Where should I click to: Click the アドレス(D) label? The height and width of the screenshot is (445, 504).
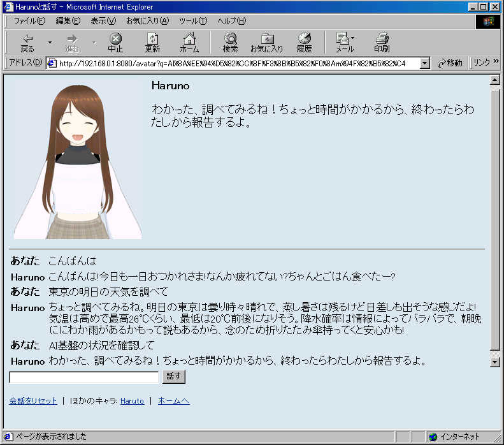coord(25,62)
